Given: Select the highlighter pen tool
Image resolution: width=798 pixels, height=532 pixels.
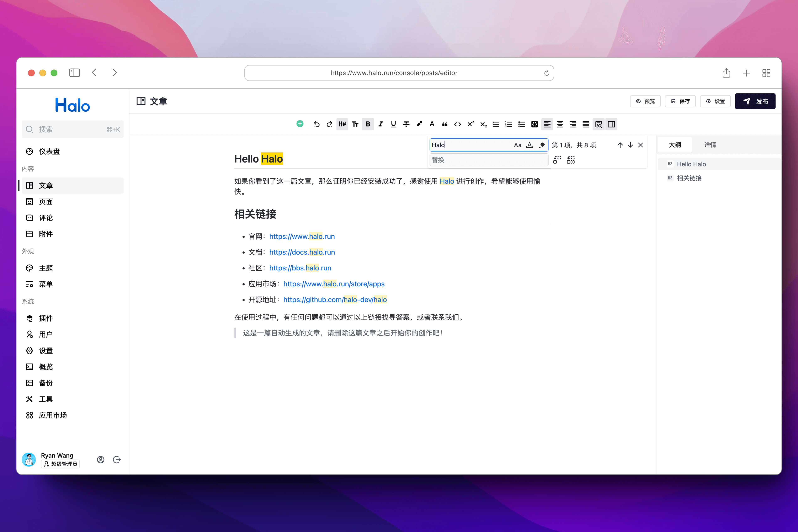Looking at the screenshot, I should click(419, 124).
